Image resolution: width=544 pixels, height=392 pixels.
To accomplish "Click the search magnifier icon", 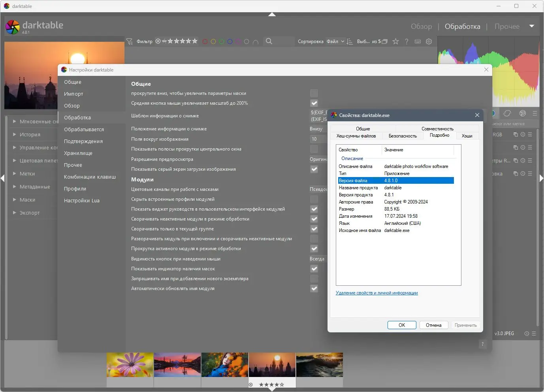I will [x=268, y=41].
